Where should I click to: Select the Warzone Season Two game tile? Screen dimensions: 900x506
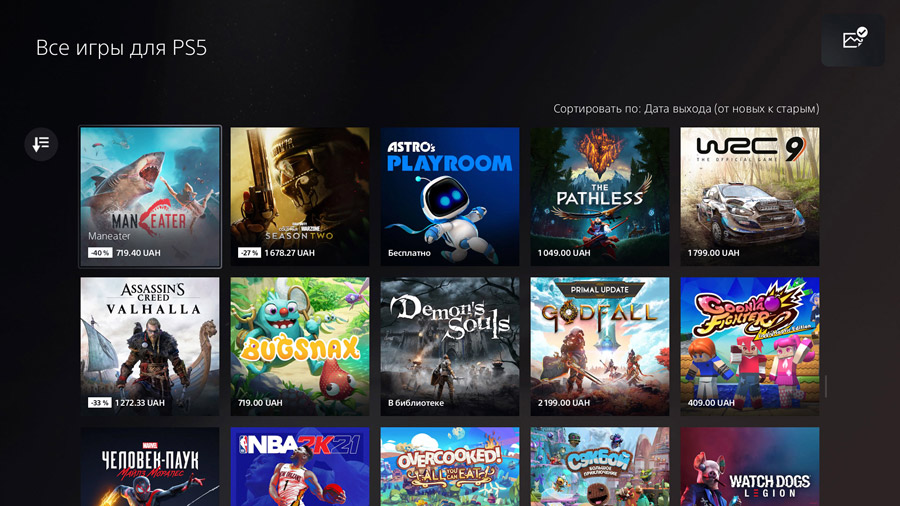[x=300, y=197]
